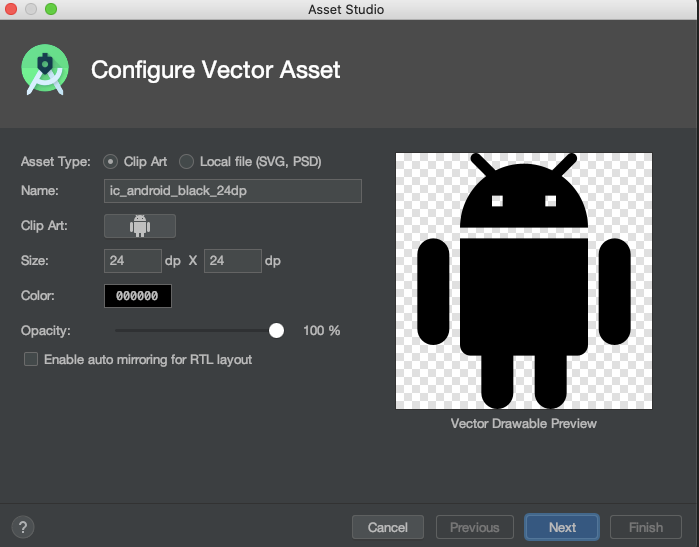Viewport: 699px width, 547px height.
Task: Click the Asset Type label
Action: tap(56, 161)
